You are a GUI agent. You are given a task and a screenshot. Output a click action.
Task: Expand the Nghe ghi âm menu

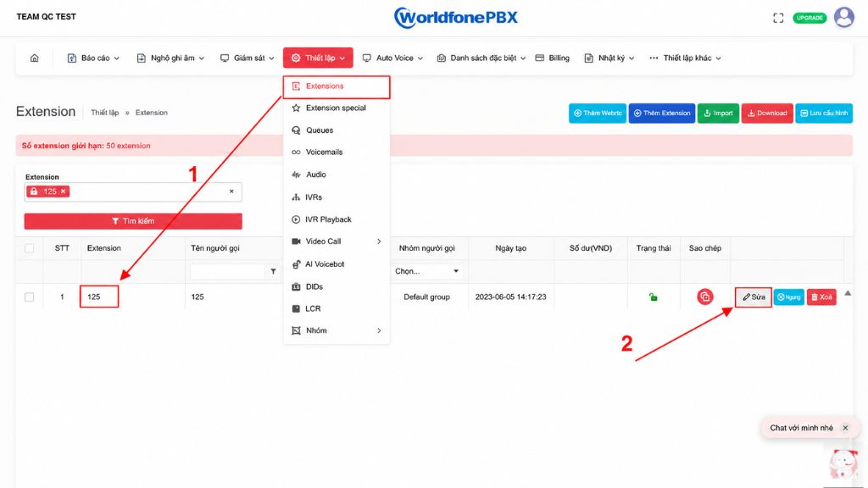(x=170, y=58)
